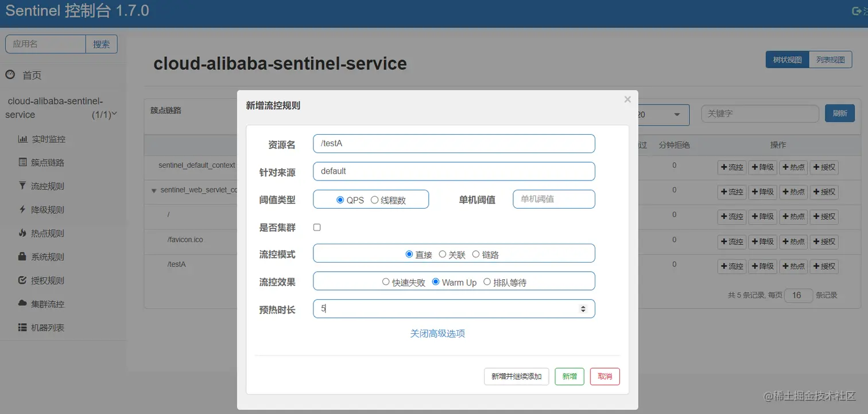
Task: Enable the 是否集群 checkbox
Action: (x=317, y=228)
